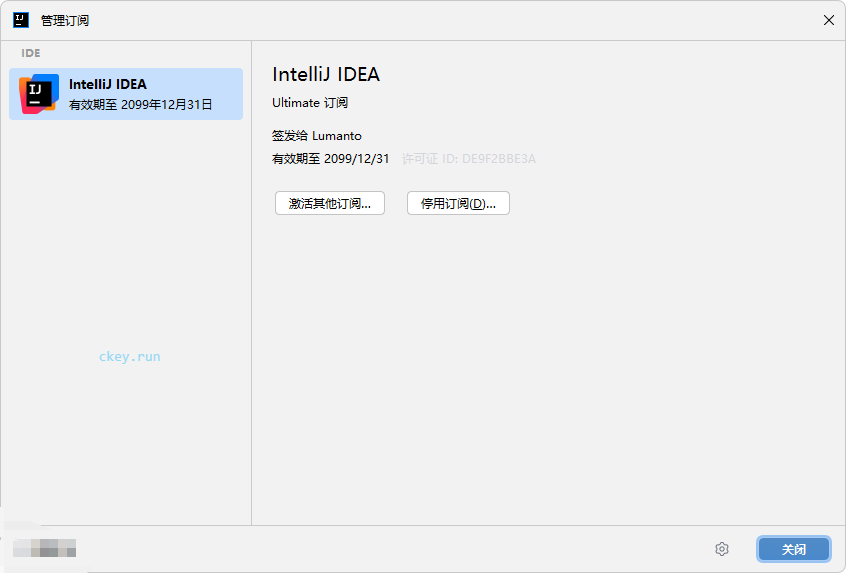
Task: Click the IJ title bar app icon
Action: [21, 21]
